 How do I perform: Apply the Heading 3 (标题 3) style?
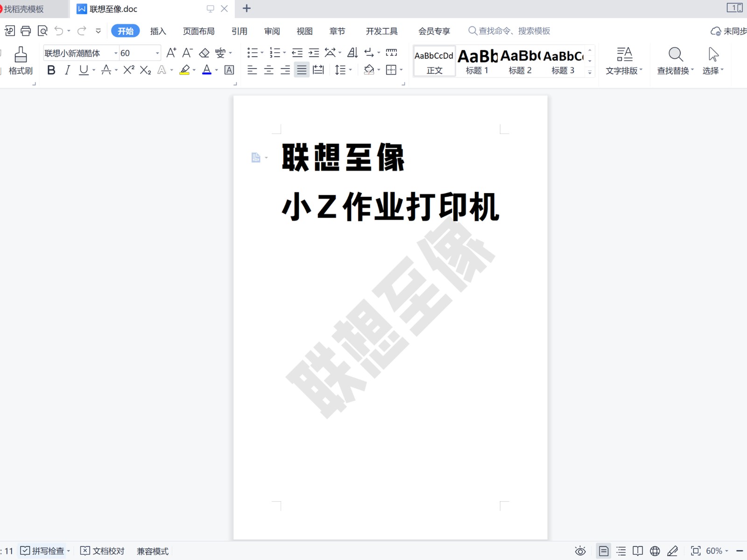563,62
